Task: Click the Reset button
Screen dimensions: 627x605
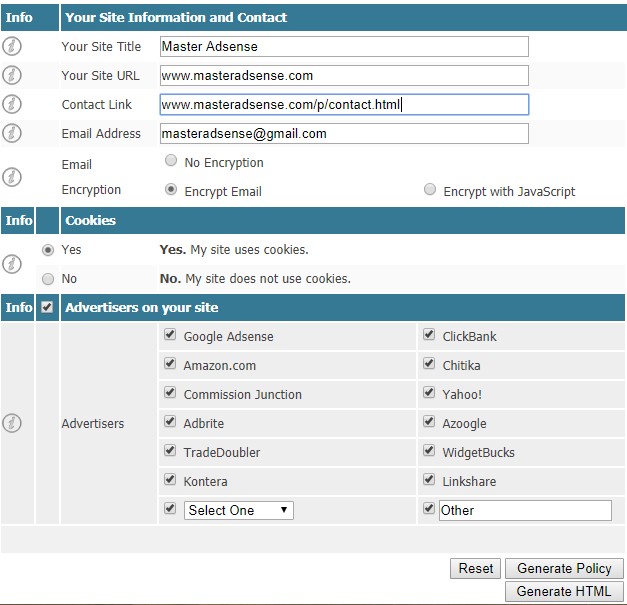Action: point(475,569)
